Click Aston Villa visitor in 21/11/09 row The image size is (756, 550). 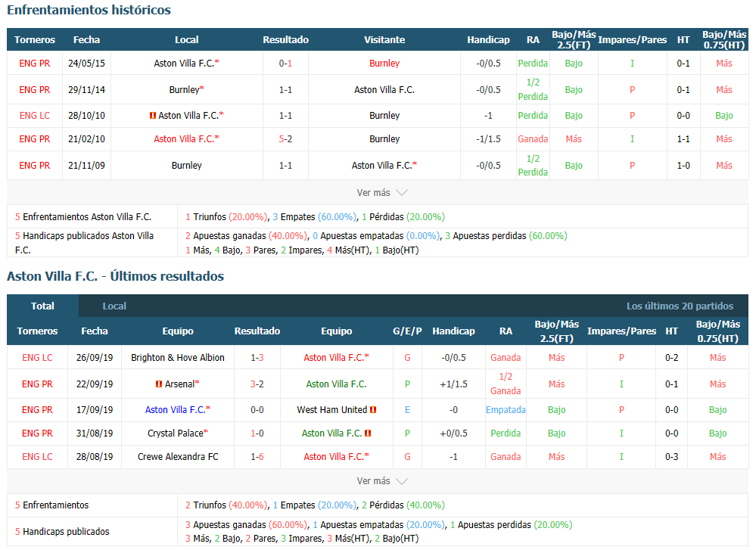(382, 166)
